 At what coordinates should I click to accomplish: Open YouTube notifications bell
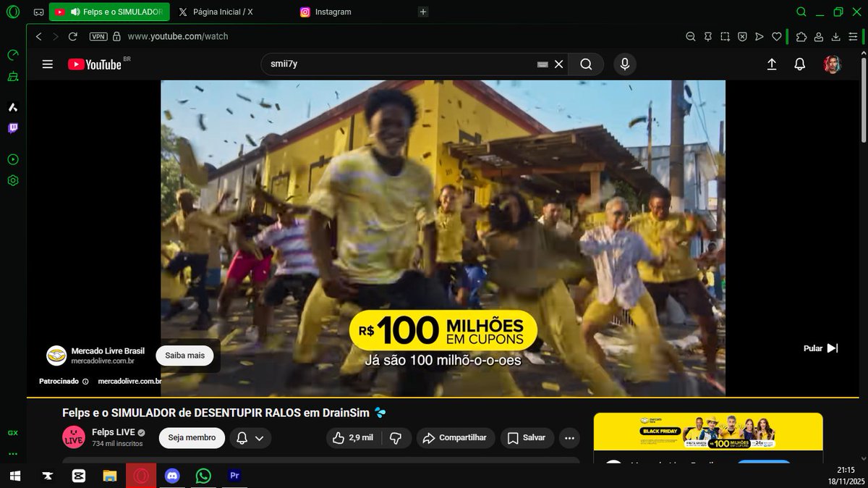800,64
